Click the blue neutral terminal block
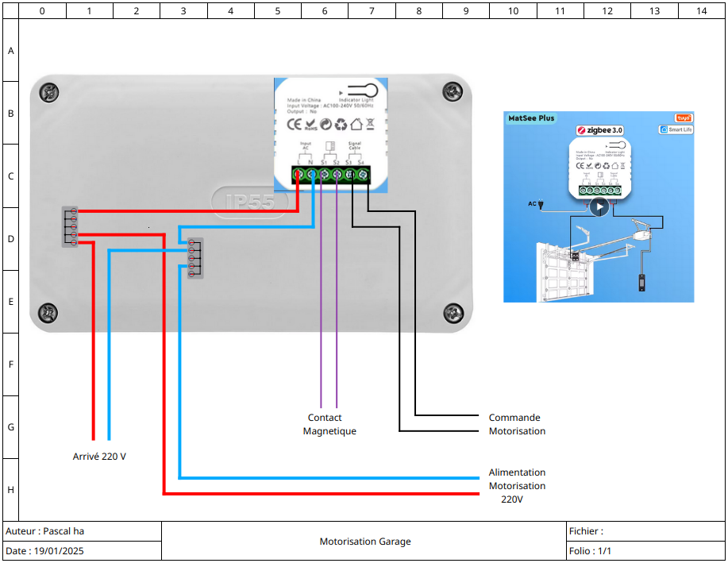728x563 pixels. pos(195,258)
